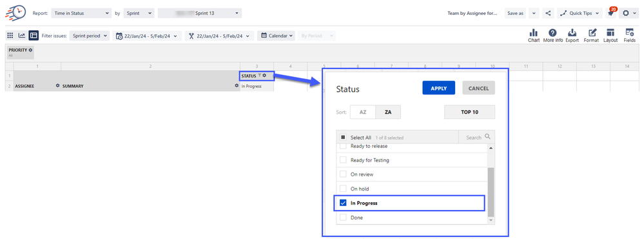Click APPLY in the Status dialog
This screenshot has height=239, width=644.
(438, 88)
